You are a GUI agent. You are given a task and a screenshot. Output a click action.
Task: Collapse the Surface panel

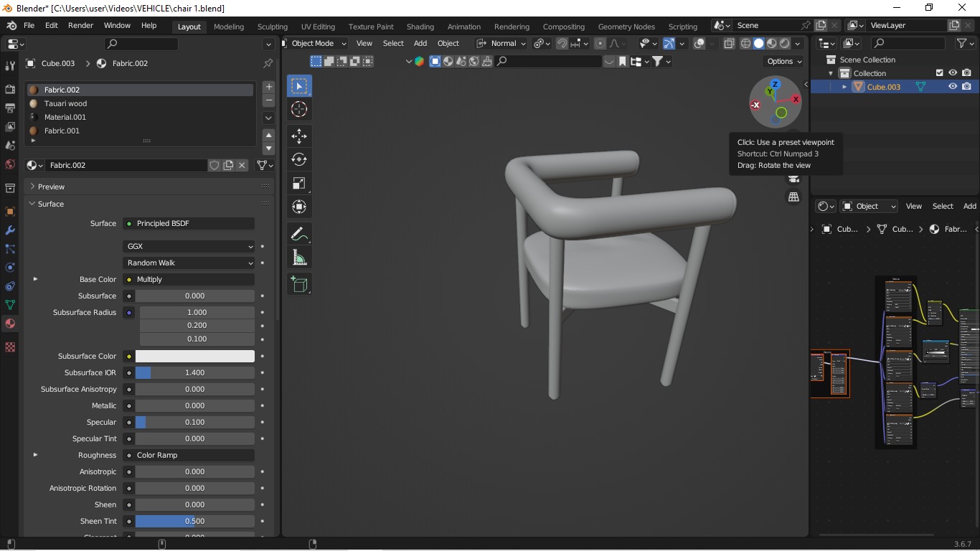coord(32,204)
